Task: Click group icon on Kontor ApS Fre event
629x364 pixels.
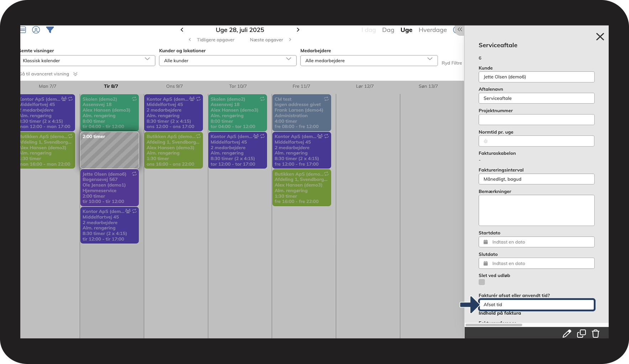Action: click(320, 136)
